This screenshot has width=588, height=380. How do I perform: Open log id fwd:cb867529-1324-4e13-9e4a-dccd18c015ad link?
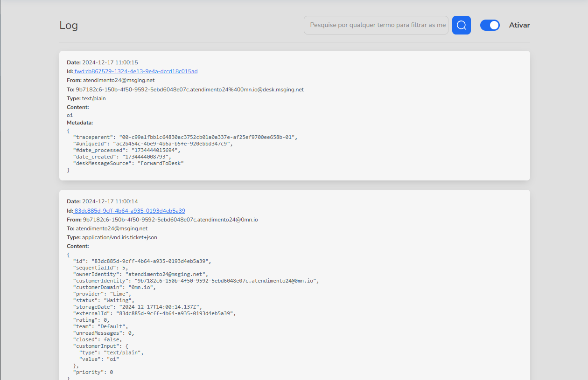pos(136,71)
